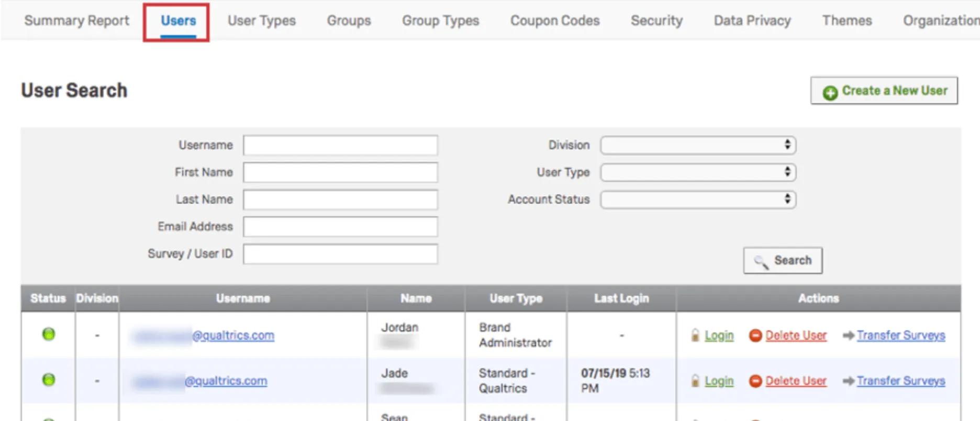This screenshot has height=421, width=980.
Task: Click the red delete icon in Jade's row
Action: pos(755,381)
